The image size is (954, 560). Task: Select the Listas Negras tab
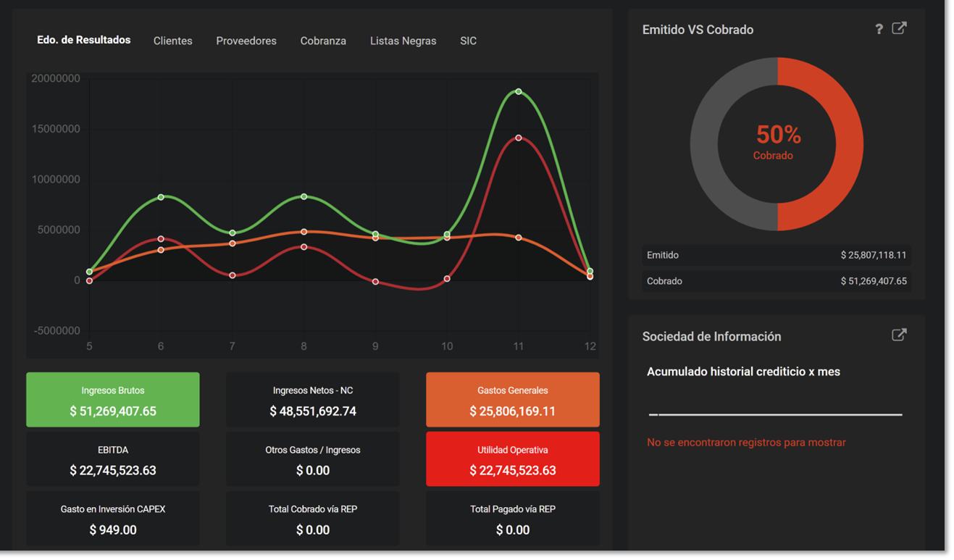click(403, 41)
